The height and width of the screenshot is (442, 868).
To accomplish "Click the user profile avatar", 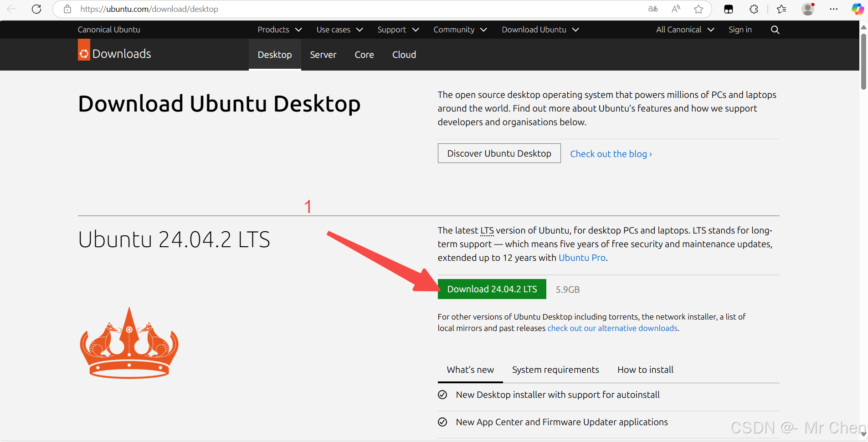I will click(x=808, y=9).
